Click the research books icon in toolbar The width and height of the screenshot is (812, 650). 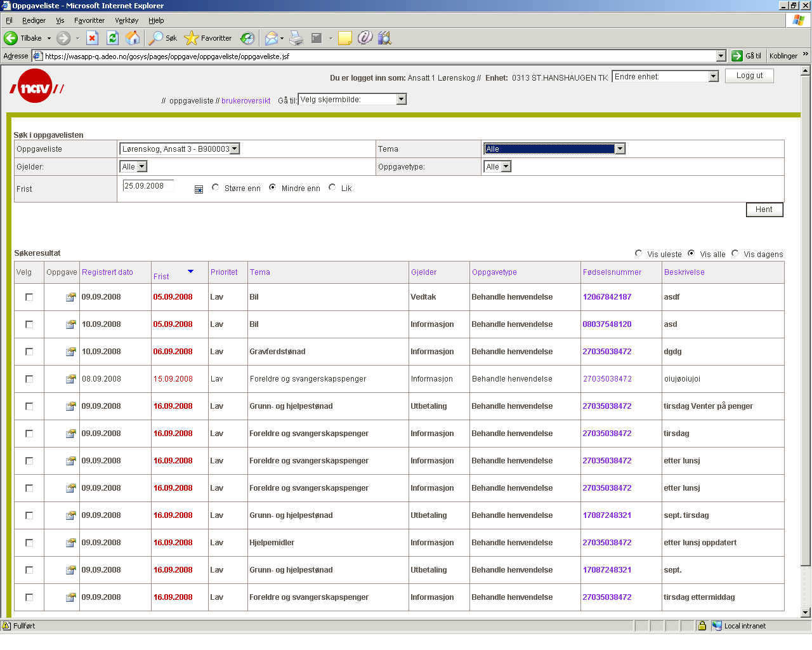pyautogui.click(x=384, y=38)
